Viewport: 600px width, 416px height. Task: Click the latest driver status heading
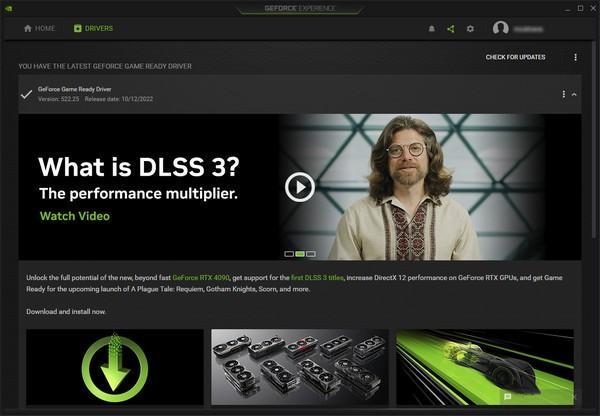[105, 66]
